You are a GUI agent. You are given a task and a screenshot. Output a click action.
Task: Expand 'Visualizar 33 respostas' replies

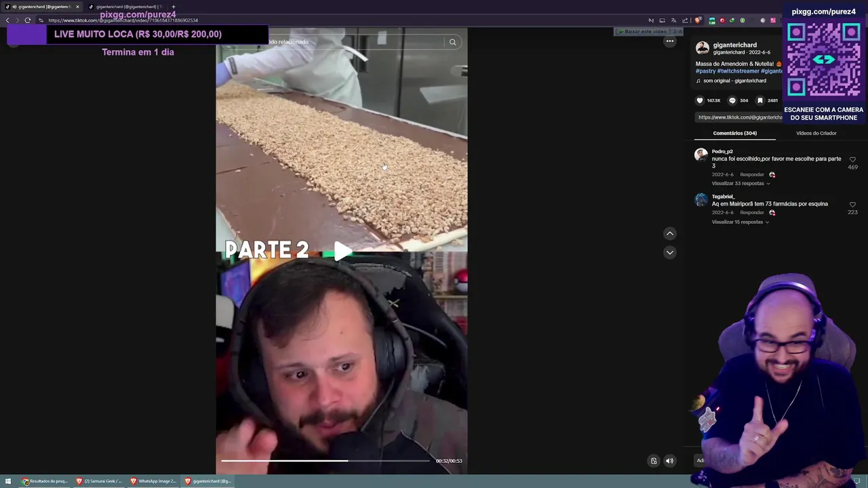(741, 184)
